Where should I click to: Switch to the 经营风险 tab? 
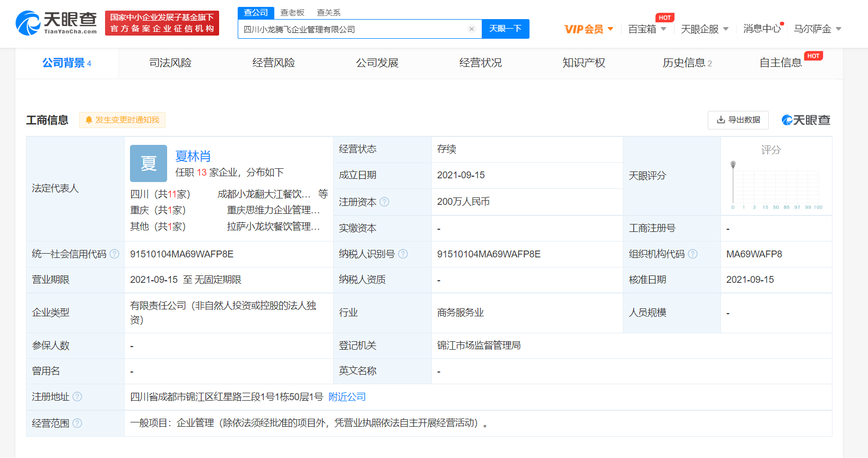point(274,63)
